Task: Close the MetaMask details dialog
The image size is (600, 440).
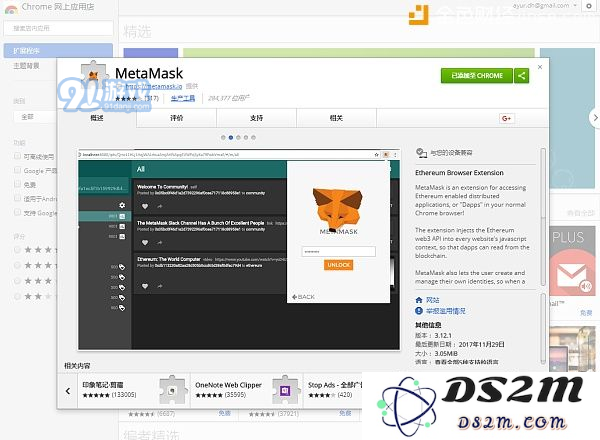Action: pos(540,67)
